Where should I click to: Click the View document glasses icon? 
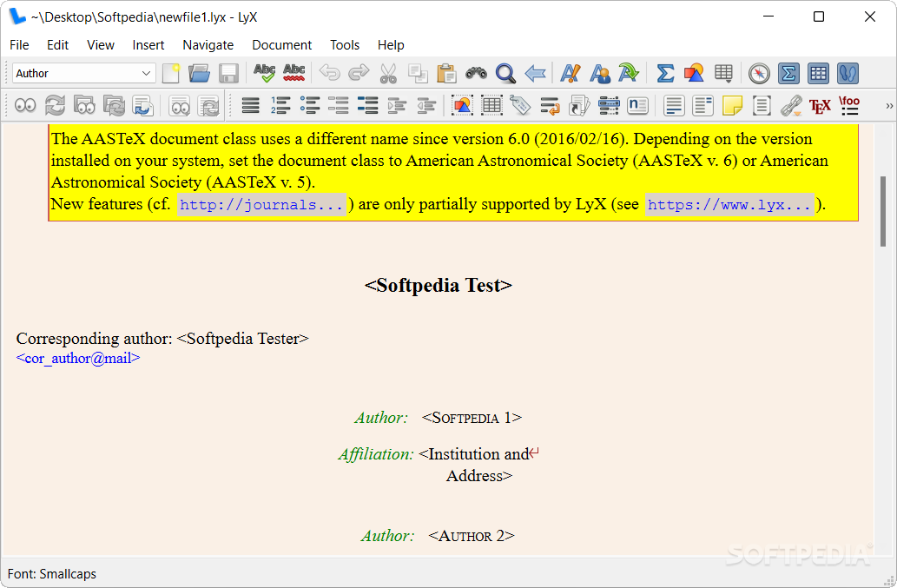25,106
